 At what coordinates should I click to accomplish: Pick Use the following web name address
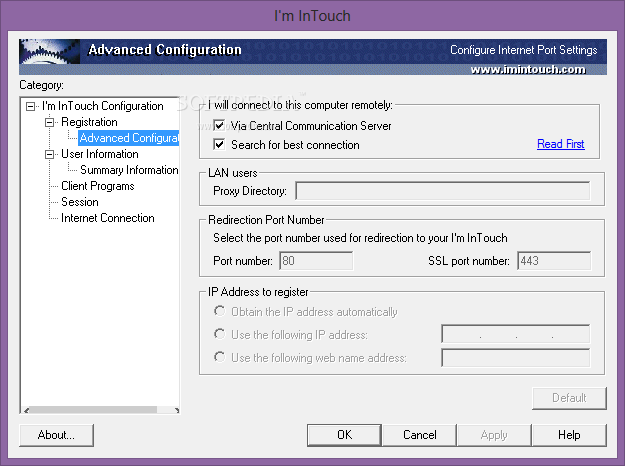pyautogui.click(x=219, y=357)
